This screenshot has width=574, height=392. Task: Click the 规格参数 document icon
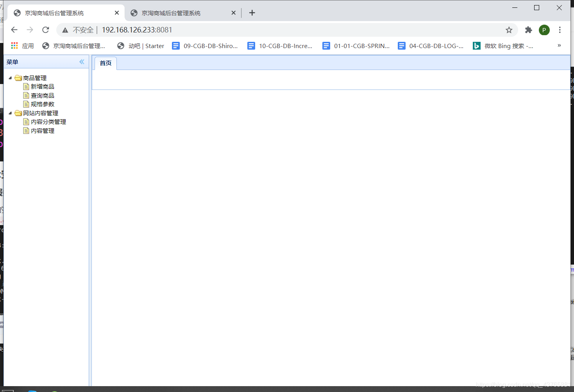tap(26, 104)
